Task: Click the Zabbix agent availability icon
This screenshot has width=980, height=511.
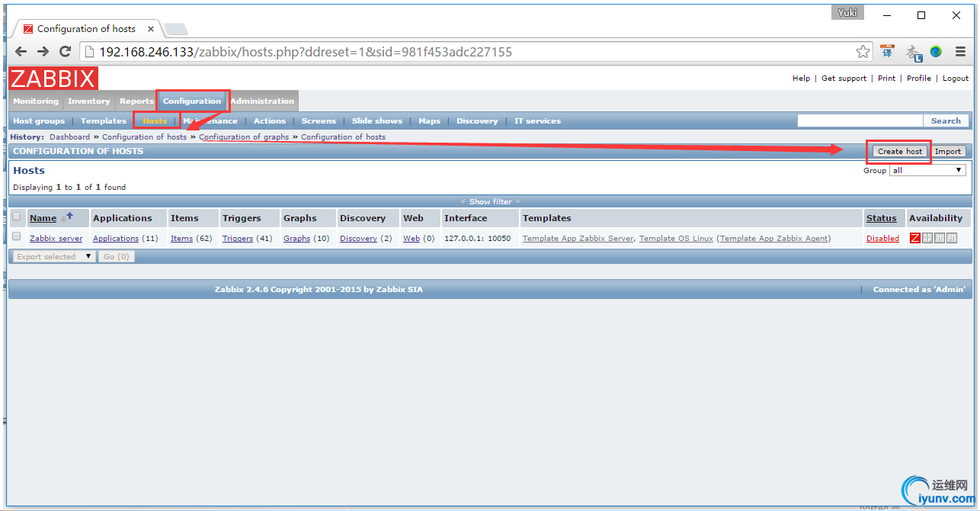Action: tap(914, 239)
